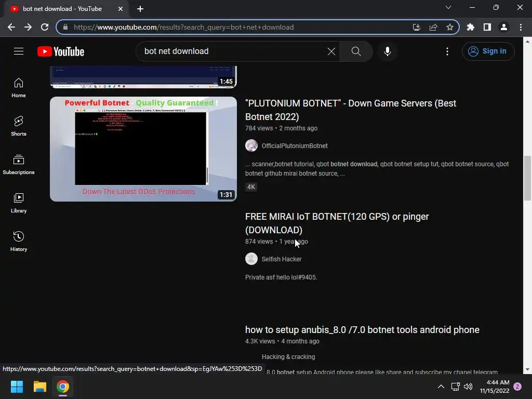Screen dimensions: 532x399
Task: Share this page from the address bar
Action: [433, 27]
